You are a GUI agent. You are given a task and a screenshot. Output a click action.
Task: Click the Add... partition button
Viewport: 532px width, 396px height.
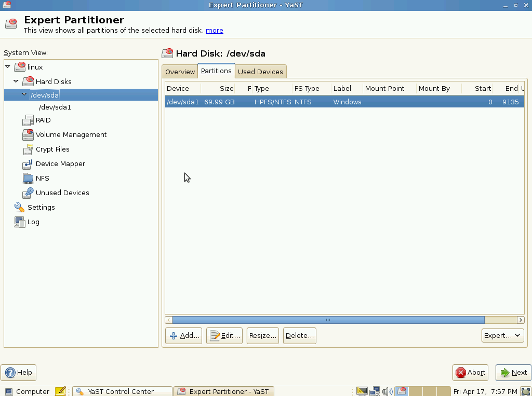[183, 336]
